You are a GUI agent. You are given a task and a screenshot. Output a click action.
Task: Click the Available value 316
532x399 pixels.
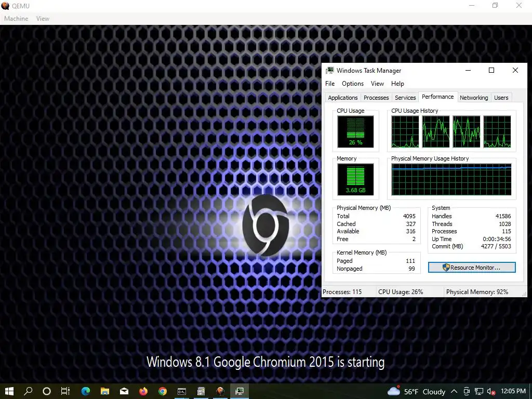click(410, 231)
